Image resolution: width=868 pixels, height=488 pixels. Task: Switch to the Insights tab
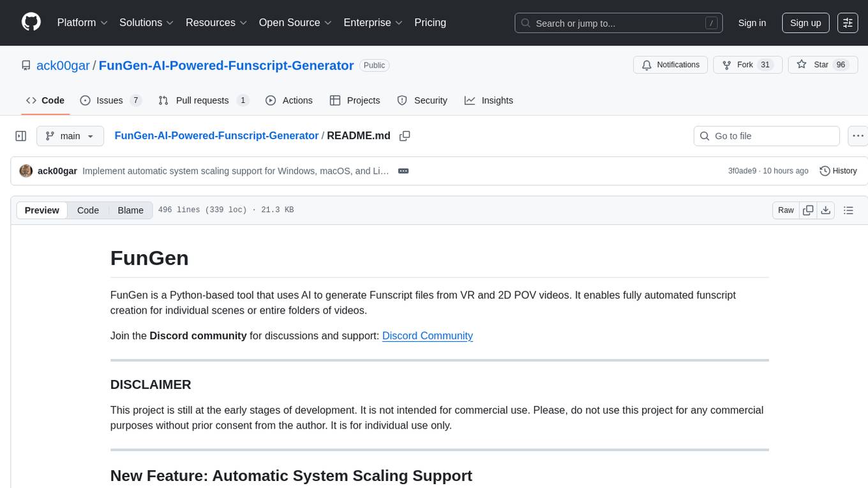[x=489, y=100]
